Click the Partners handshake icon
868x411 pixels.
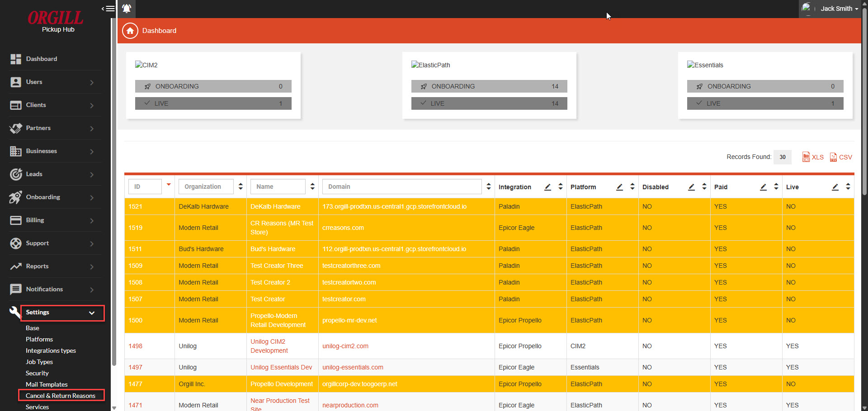16,128
